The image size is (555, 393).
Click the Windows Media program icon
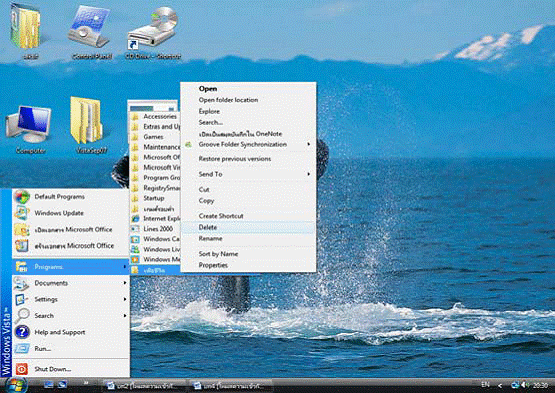click(x=135, y=260)
